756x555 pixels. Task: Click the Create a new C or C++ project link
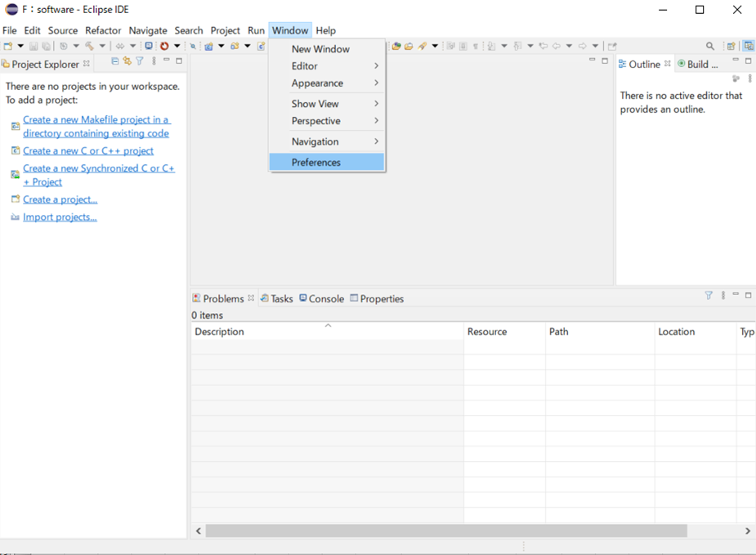[87, 150]
